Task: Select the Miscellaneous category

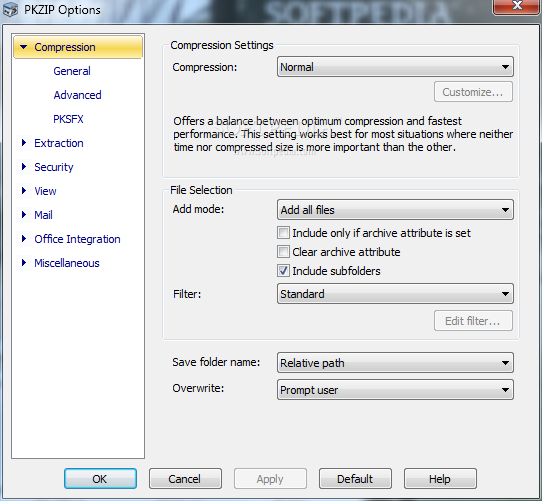Action: point(67,263)
